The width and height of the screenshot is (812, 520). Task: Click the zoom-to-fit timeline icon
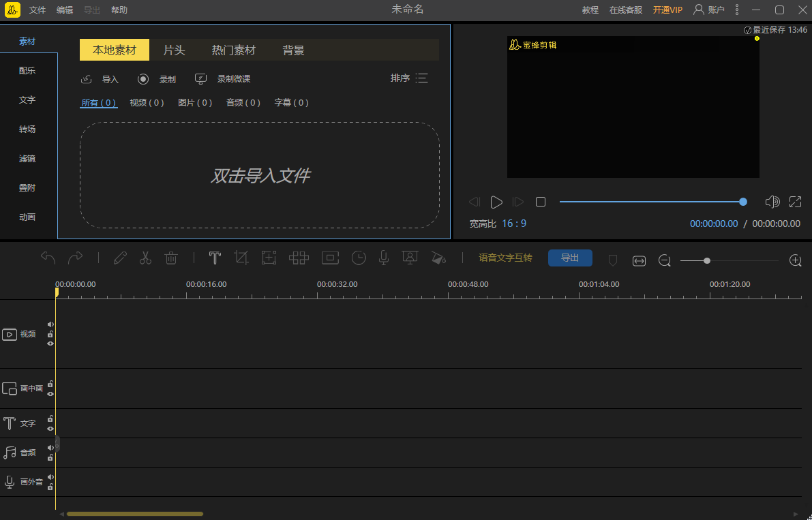[x=639, y=260]
